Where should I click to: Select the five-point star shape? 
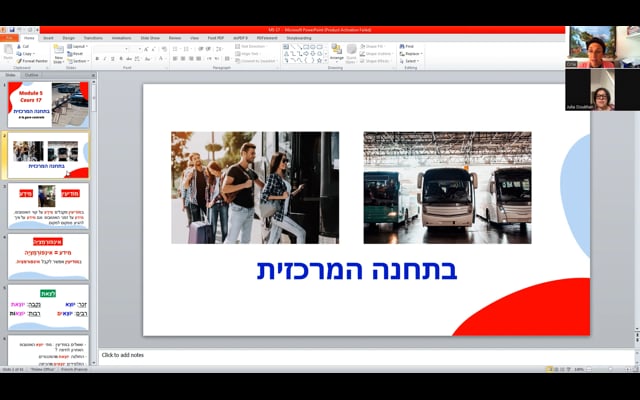click(x=319, y=60)
